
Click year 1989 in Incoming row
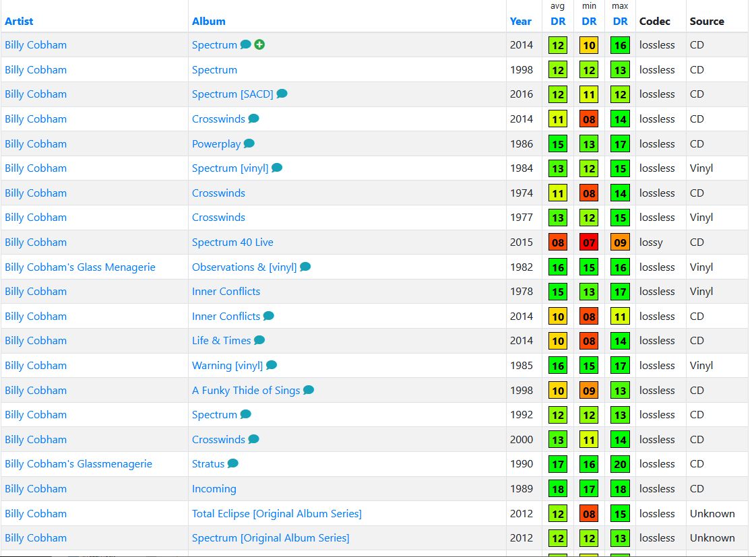522,488
